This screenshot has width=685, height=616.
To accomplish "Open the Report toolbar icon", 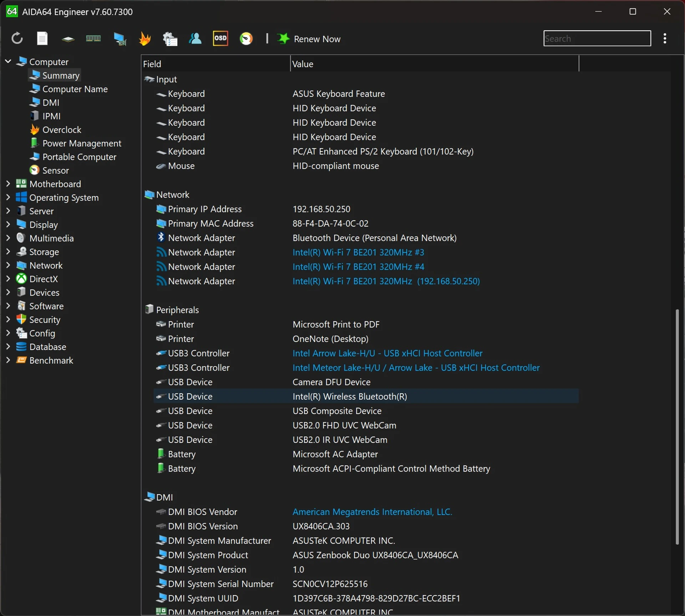I will click(x=42, y=39).
